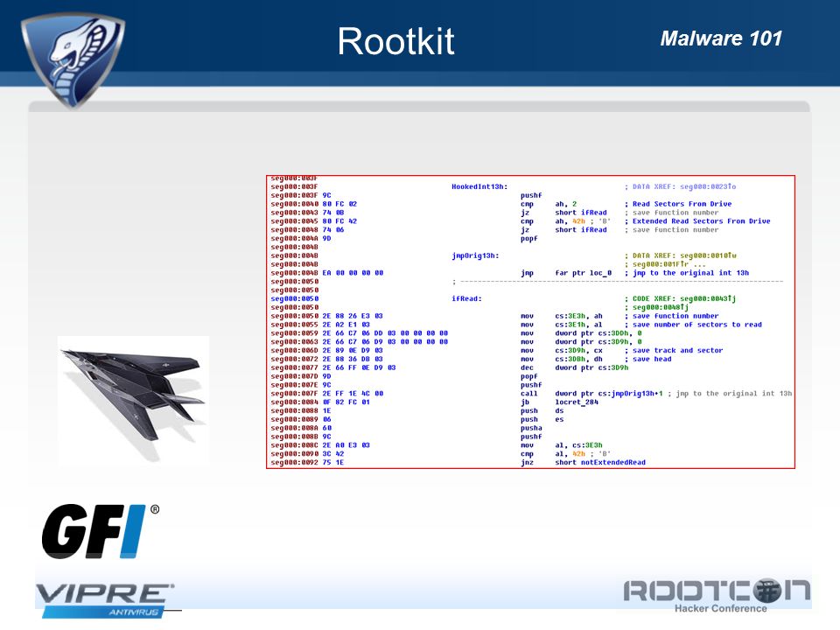
Task: Click the GFI logo
Action: [x=101, y=531]
